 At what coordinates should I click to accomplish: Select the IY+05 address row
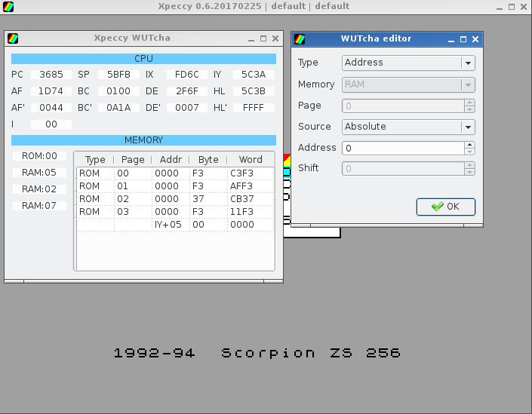[168, 225]
